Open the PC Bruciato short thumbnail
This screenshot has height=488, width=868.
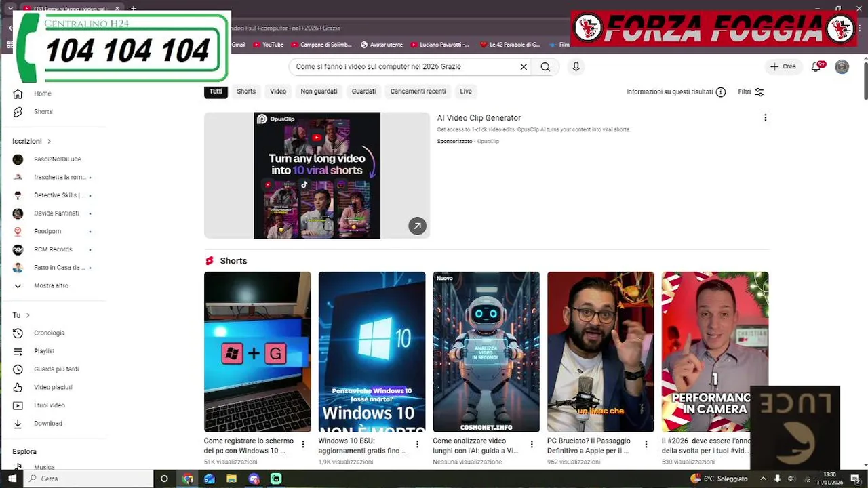pyautogui.click(x=601, y=352)
